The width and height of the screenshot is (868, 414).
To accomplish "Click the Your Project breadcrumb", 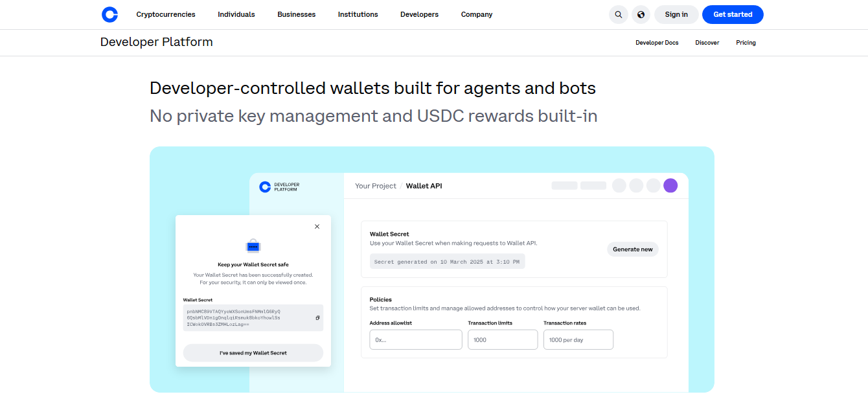I will tap(376, 185).
